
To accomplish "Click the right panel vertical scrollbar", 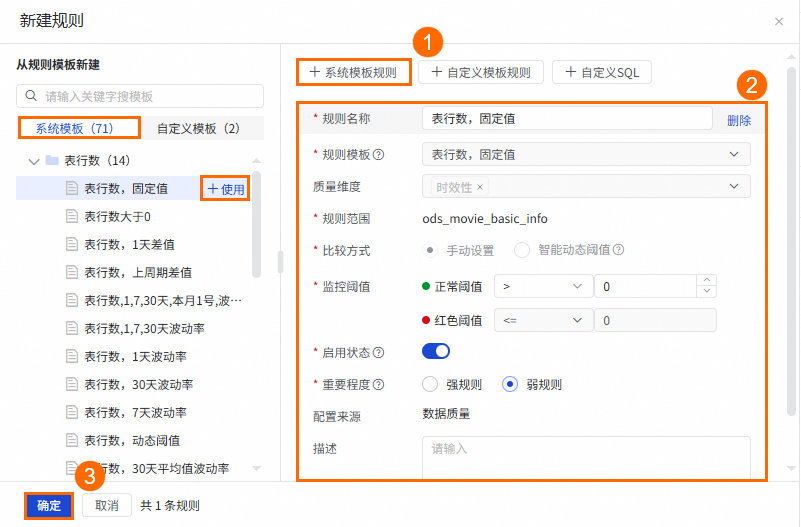I will (791, 242).
